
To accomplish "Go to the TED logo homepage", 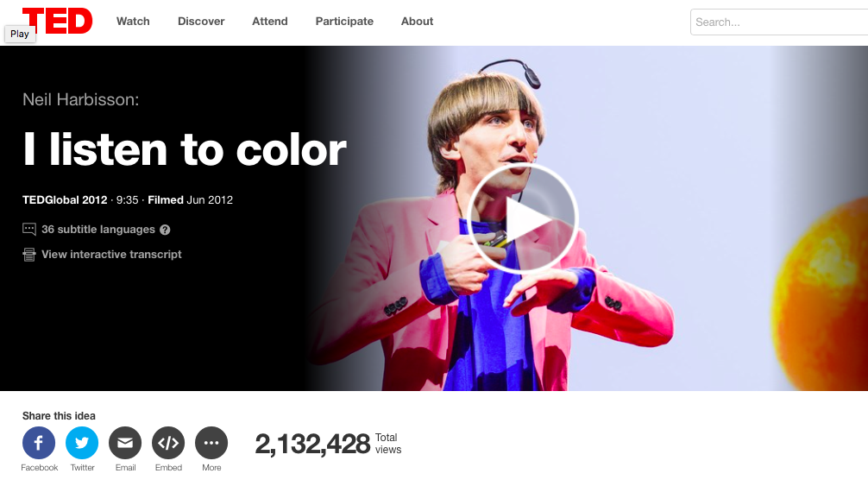I will (57, 21).
